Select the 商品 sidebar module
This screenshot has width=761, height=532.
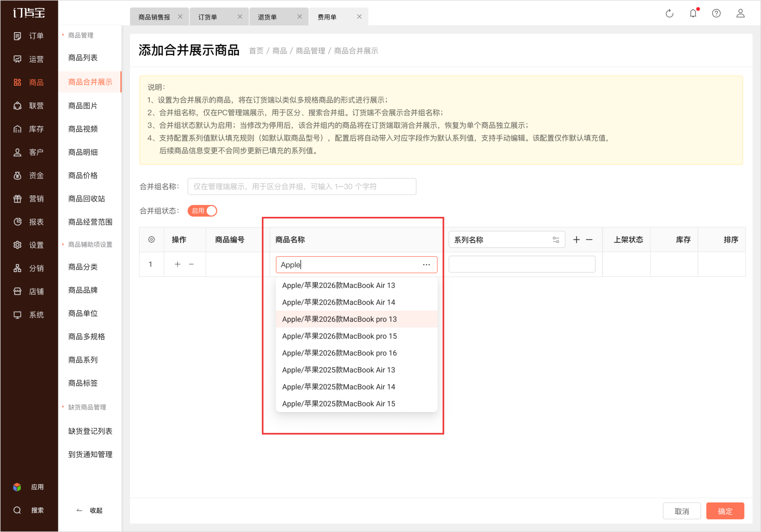(29, 82)
